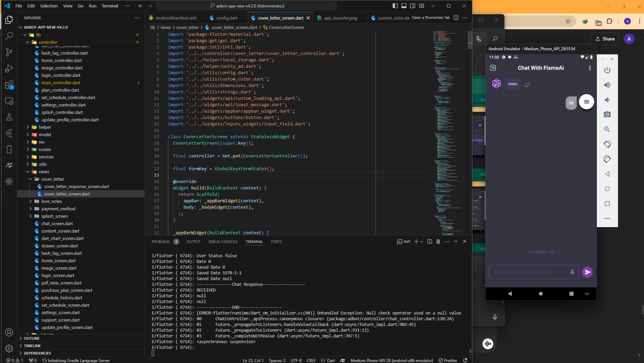Expand the OUTLINE section
The image size is (644, 363).
32,338
